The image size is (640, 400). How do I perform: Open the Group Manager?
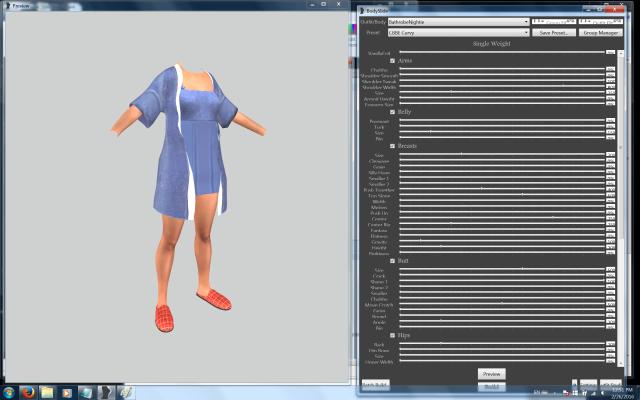pos(600,32)
